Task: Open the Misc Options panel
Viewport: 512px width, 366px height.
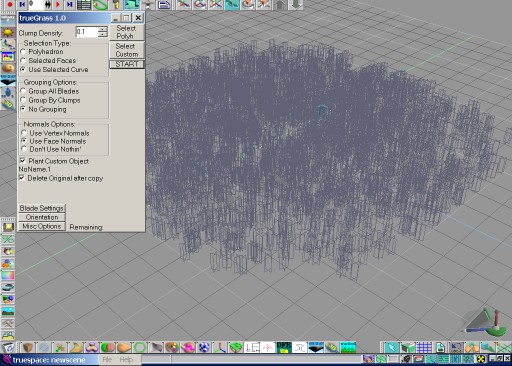Action: (x=42, y=226)
